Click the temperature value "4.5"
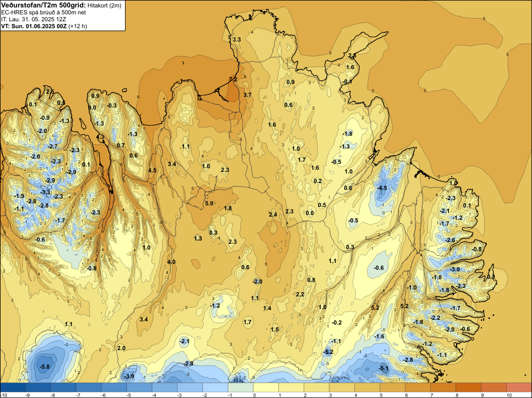 click(152, 170)
